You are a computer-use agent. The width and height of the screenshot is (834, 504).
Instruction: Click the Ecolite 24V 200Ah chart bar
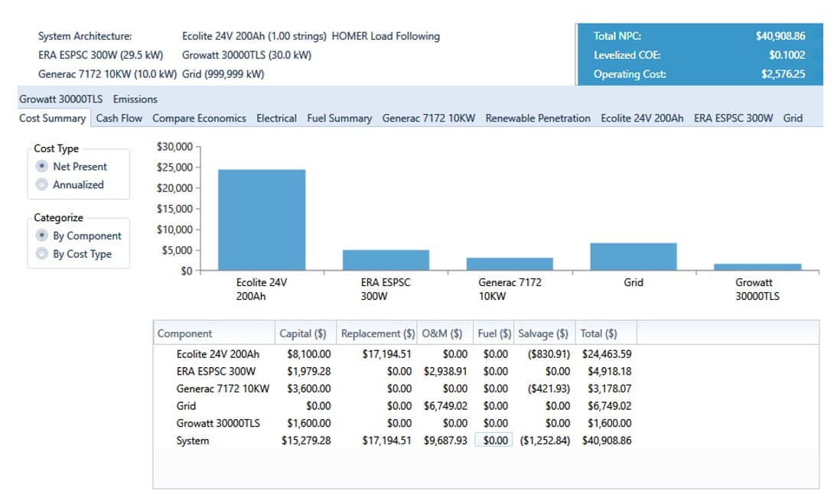click(262, 220)
